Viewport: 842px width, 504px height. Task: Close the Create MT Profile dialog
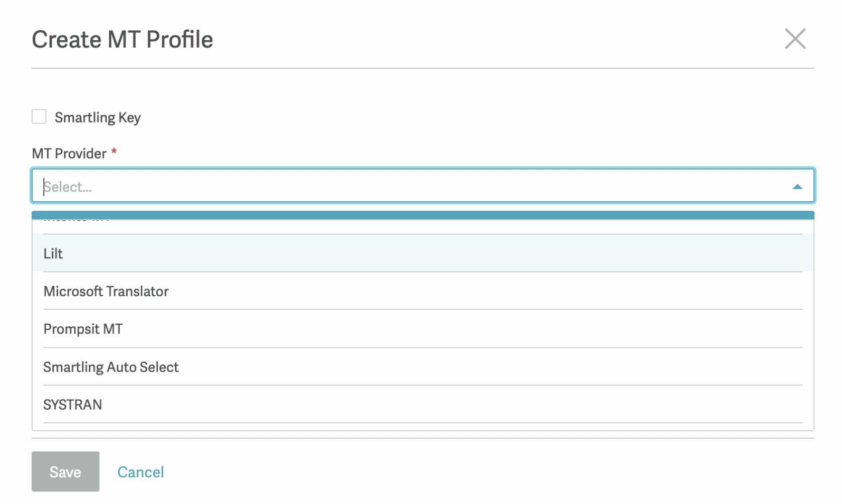(795, 39)
